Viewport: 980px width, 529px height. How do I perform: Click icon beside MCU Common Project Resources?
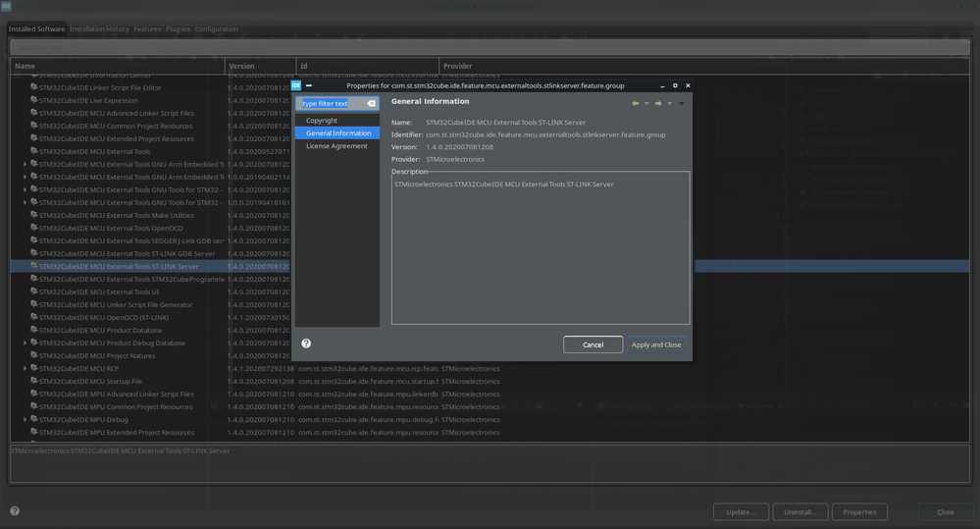[34, 126]
